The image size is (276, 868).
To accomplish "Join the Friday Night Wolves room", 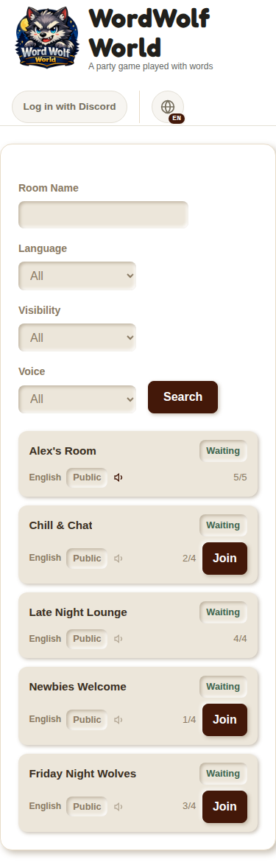I will (224, 807).
